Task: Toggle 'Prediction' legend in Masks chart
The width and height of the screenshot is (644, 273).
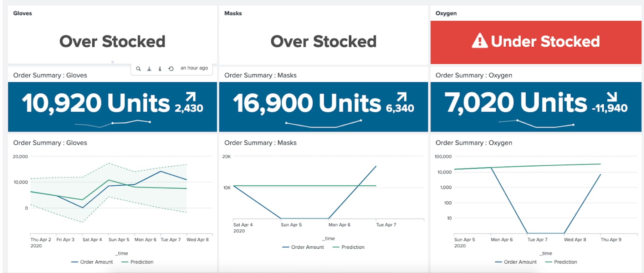Action: coord(348,247)
